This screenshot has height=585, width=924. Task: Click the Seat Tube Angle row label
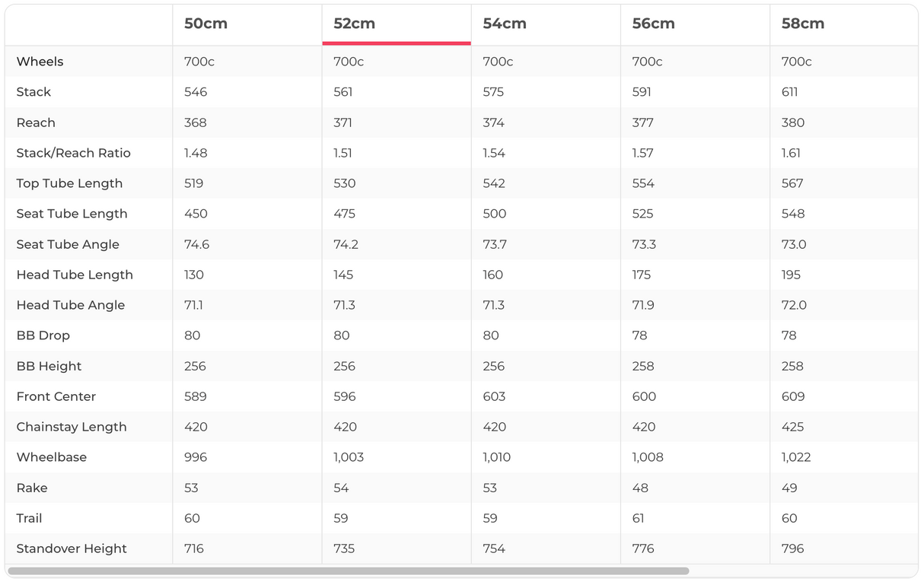[68, 244]
